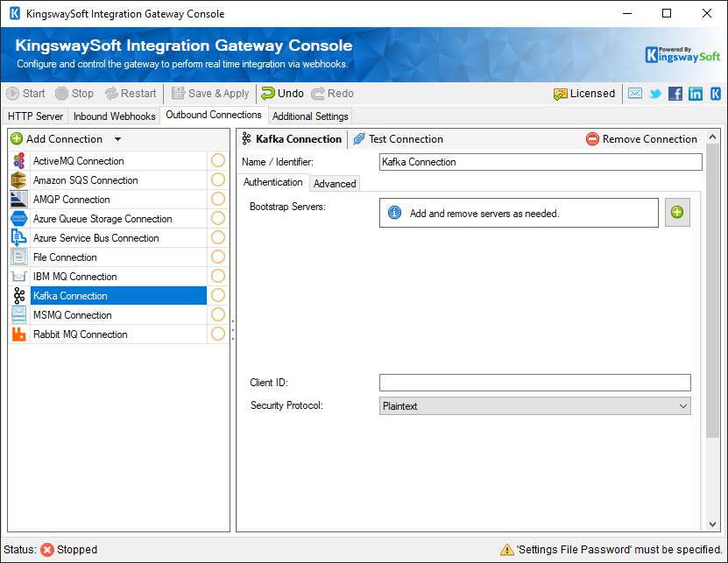The height and width of the screenshot is (563, 728).
Task: Expand the Add Connection dropdown arrow
Action: 118,139
